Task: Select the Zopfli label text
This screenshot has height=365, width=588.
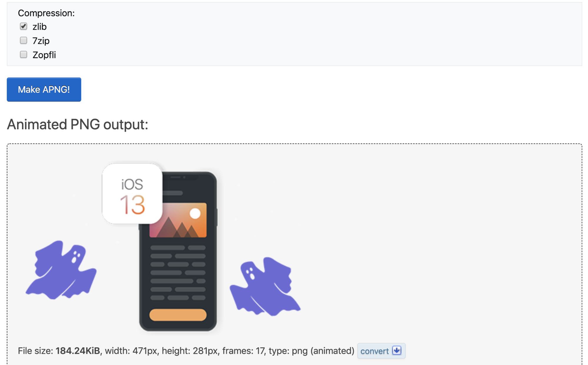Action: pos(44,55)
